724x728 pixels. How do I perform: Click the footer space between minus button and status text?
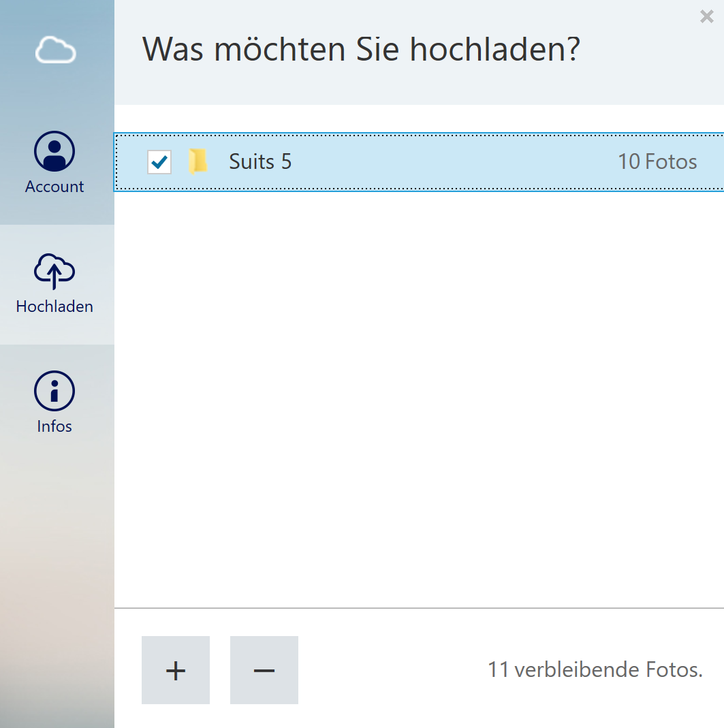(x=392, y=670)
